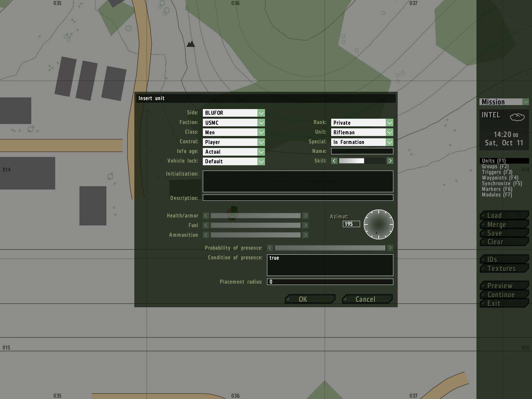
Task: Click the Sat, Oct 11 date in INTEL
Action: coord(504,143)
